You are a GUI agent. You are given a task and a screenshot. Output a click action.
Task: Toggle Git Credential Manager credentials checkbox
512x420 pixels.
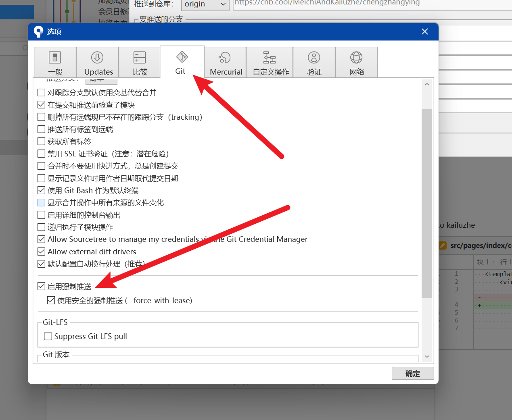click(x=41, y=239)
